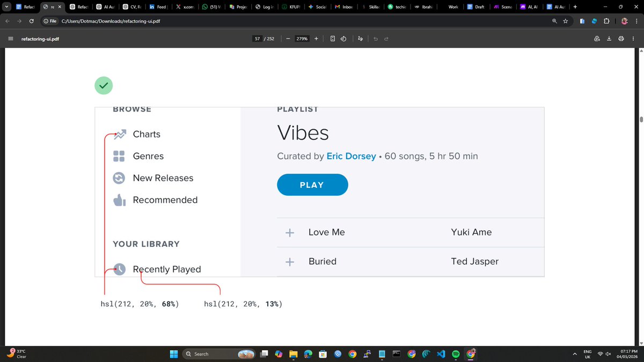Image resolution: width=644 pixels, height=362 pixels.
Task: Open the PDF viewer more actions menu
Action: pos(633,39)
